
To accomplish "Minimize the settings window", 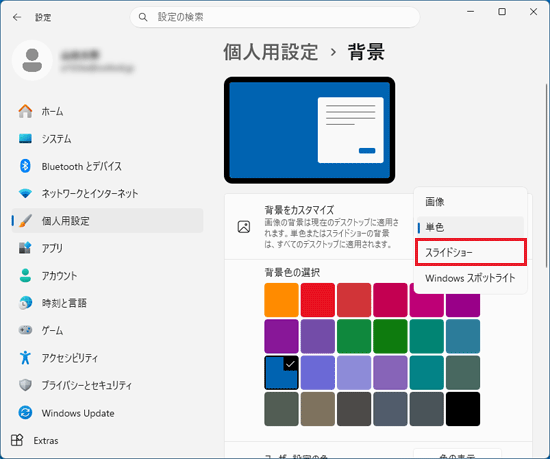I will (471, 12).
